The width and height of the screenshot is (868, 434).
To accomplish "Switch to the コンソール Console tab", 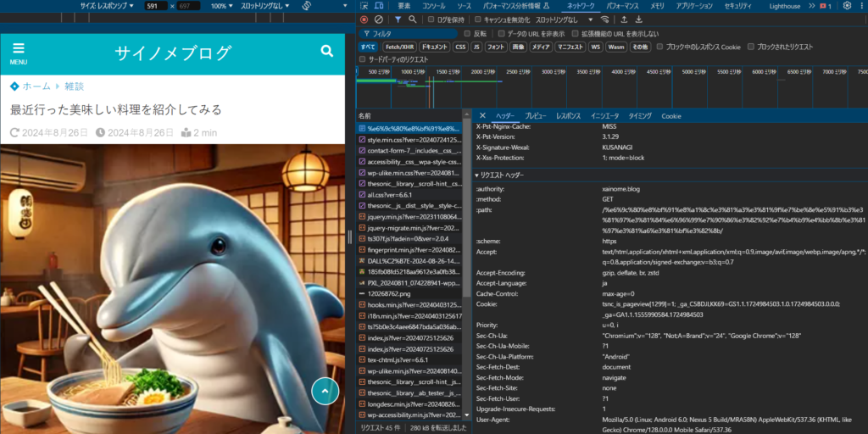I will pos(433,6).
